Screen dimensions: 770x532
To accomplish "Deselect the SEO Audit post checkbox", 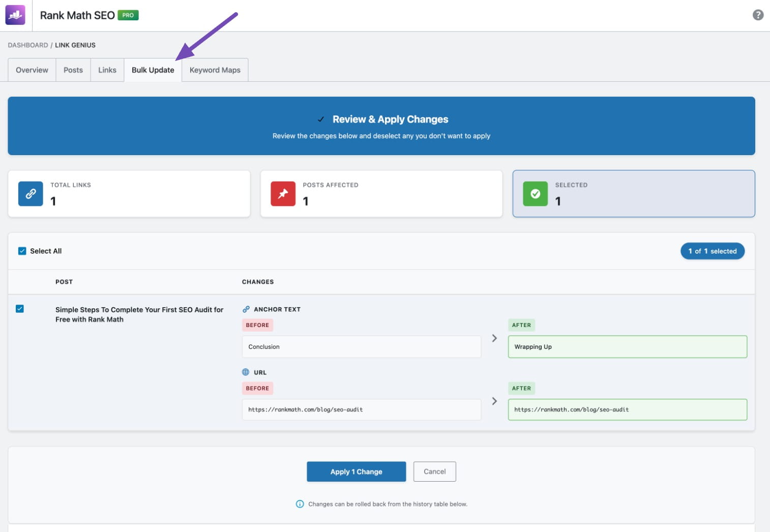I will (20, 309).
